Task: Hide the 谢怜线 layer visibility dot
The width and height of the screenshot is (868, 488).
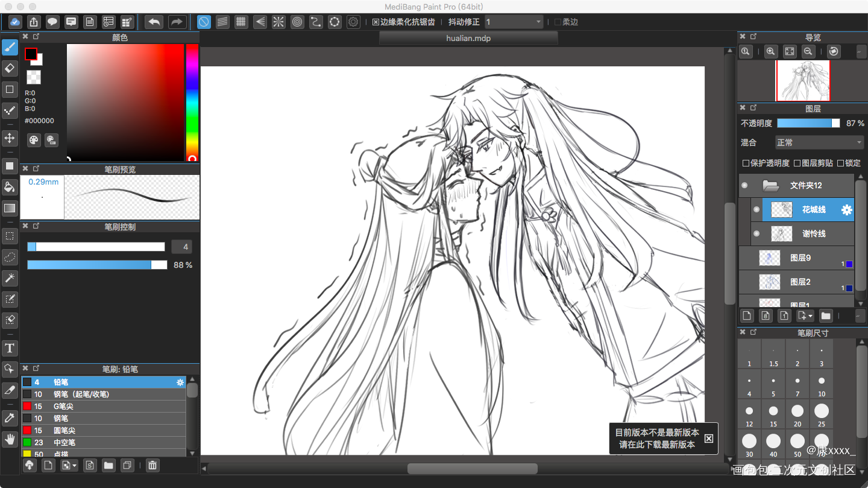Action: coord(756,233)
